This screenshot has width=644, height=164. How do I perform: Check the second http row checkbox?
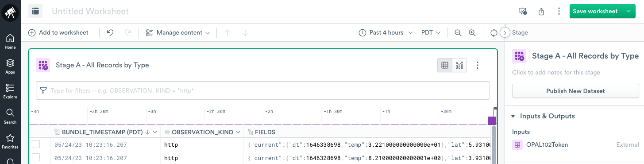[36, 157]
